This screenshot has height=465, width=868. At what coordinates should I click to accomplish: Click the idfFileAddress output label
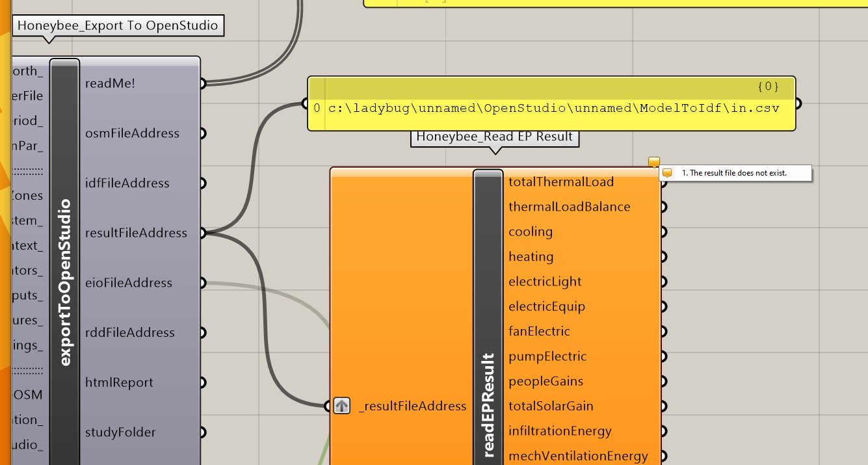pos(127,183)
